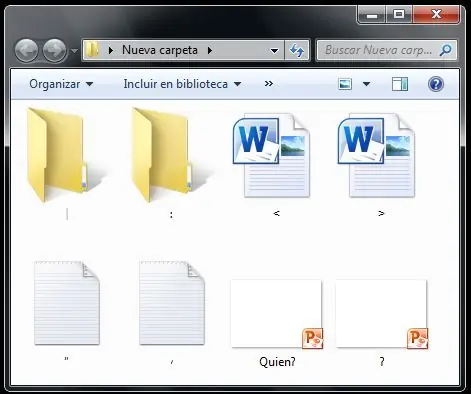This screenshot has height=394, width=471.
Task: Click the Quien? file name label
Action: 277,362
